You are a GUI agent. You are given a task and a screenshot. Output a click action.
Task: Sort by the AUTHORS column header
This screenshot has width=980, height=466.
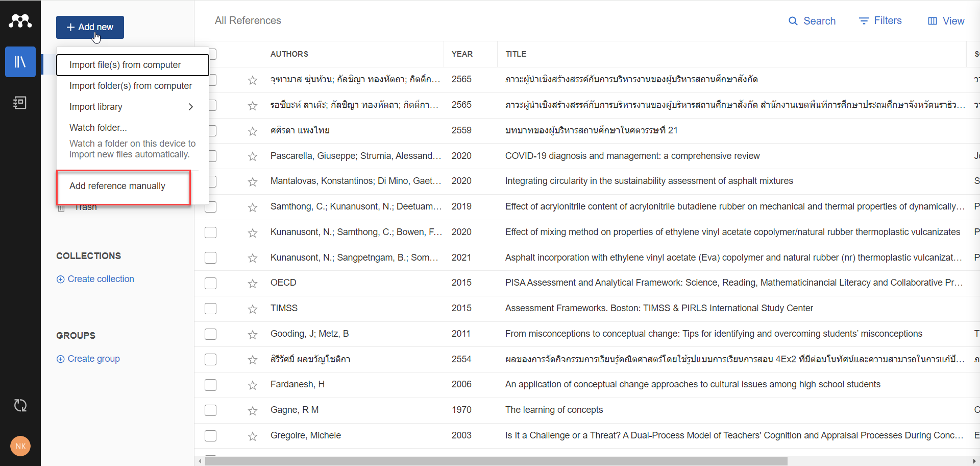(x=289, y=54)
